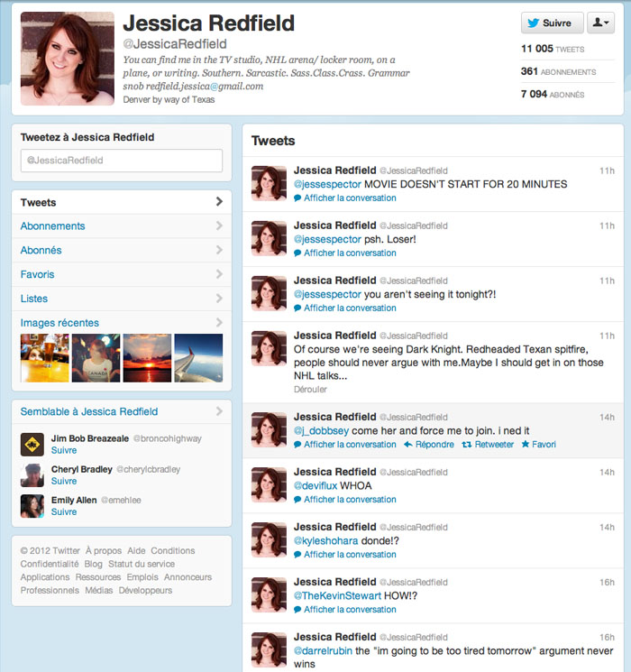Click the Suivre follow button with bird icon
Image resolution: width=631 pixels, height=672 pixels.
click(x=553, y=23)
